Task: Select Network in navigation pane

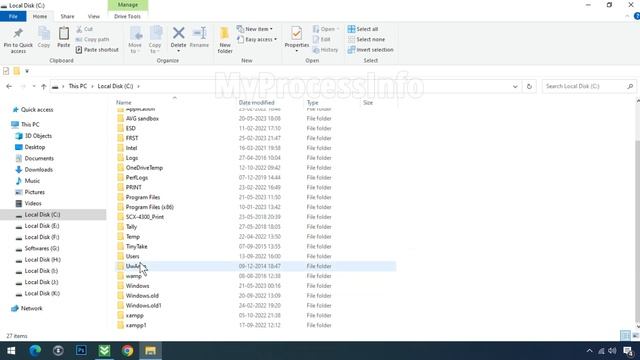Action: 31,308
